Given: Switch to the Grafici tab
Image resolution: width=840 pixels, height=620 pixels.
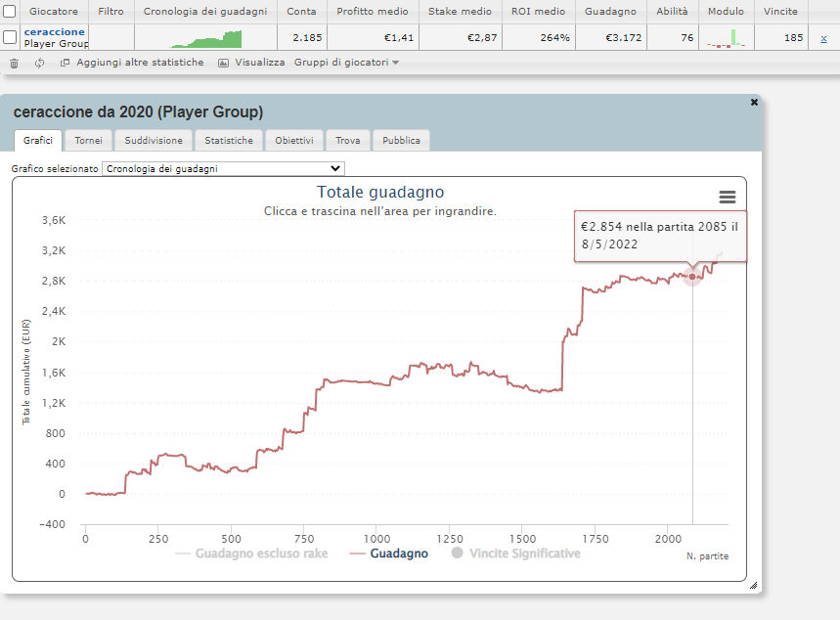Looking at the screenshot, I should pyautogui.click(x=38, y=141).
